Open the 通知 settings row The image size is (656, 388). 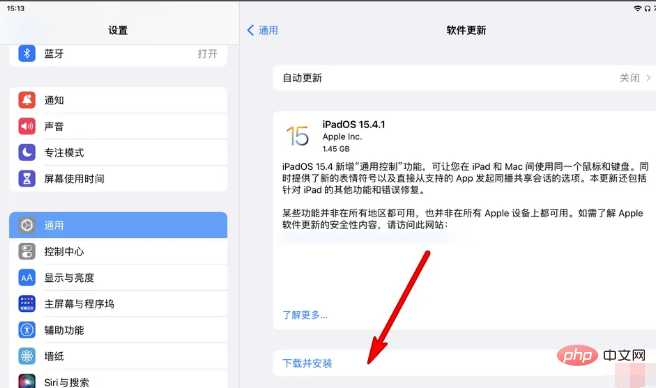point(118,100)
